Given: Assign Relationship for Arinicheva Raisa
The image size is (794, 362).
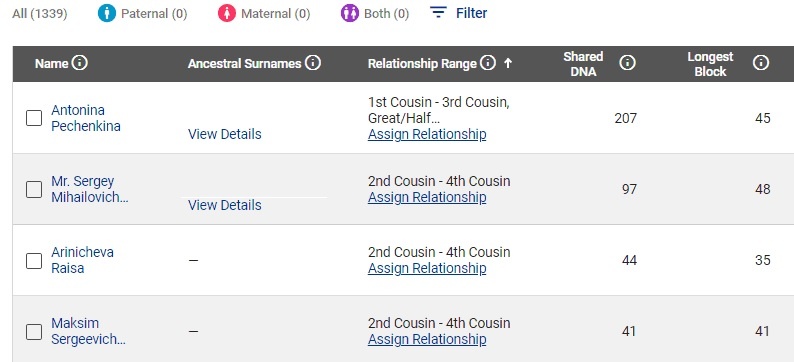Looking at the screenshot, I should [x=427, y=268].
